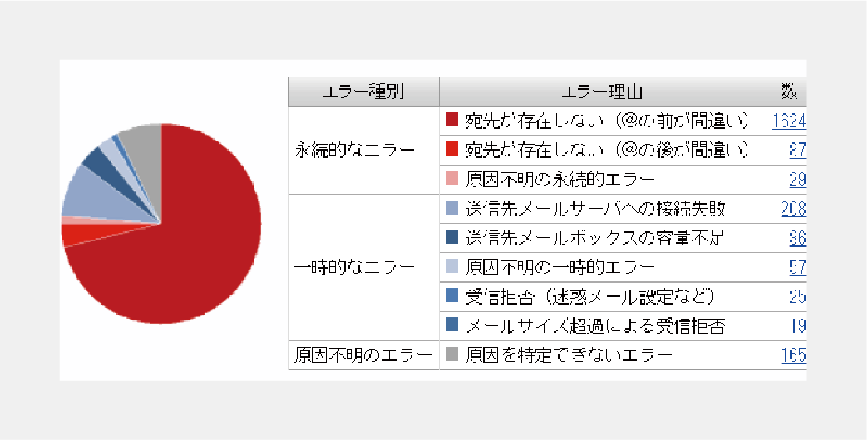This screenshot has height=441, width=868.
Task: Select the dark red legend swatch for 宛先が存在しない（＠の前）
Action: coord(452,120)
